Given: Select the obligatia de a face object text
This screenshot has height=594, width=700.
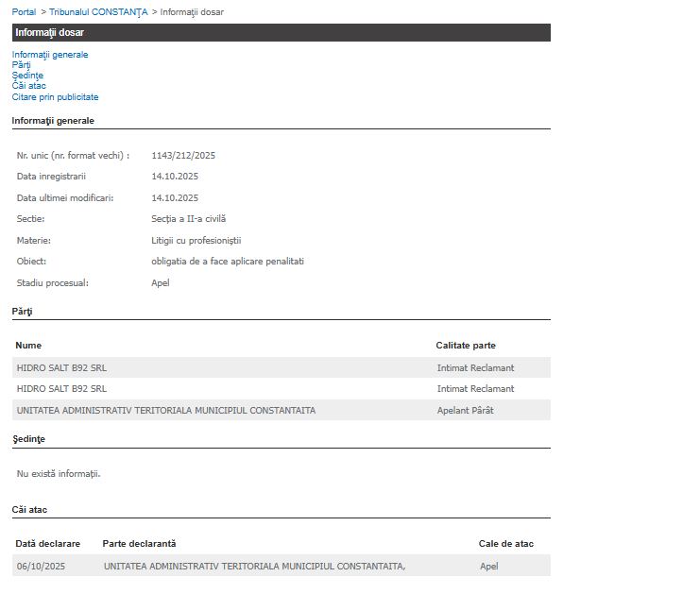Looking at the screenshot, I should tap(227, 262).
